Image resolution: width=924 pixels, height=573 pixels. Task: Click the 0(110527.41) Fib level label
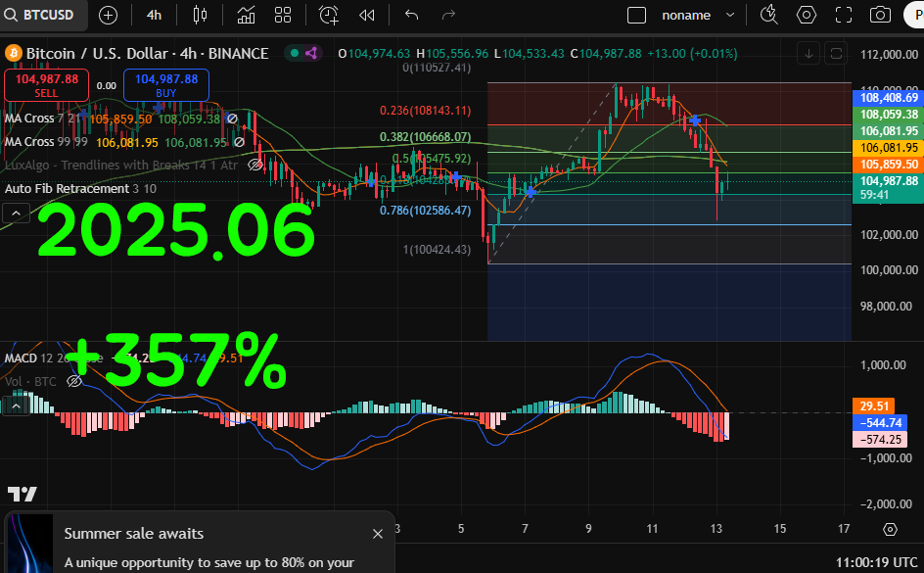click(x=437, y=68)
